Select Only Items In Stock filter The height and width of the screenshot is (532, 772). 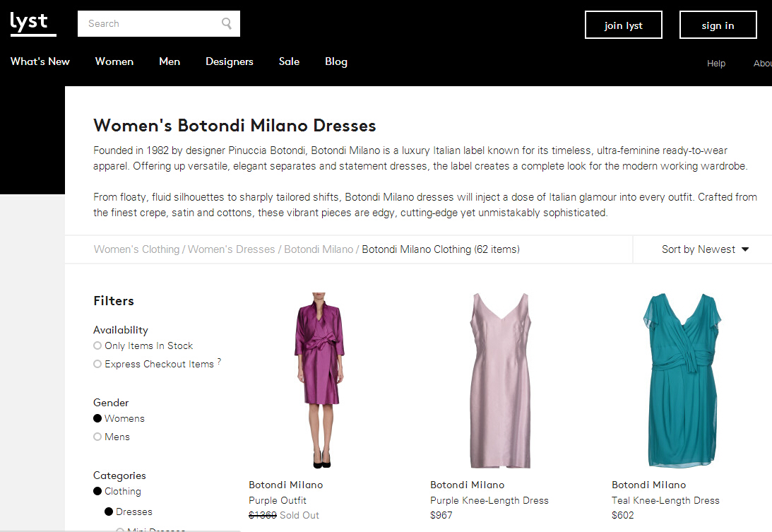pyautogui.click(x=143, y=345)
